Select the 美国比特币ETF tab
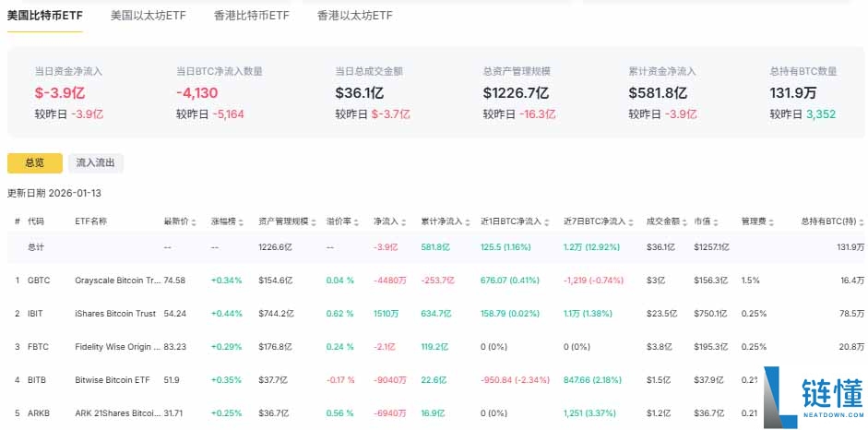The width and height of the screenshot is (868, 430). tap(45, 16)
